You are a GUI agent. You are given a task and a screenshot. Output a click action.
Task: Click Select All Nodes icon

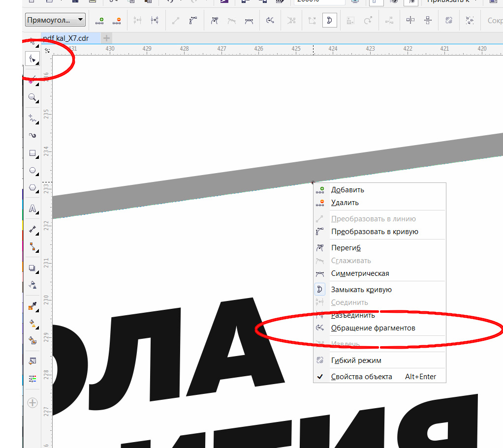(470, 20)
